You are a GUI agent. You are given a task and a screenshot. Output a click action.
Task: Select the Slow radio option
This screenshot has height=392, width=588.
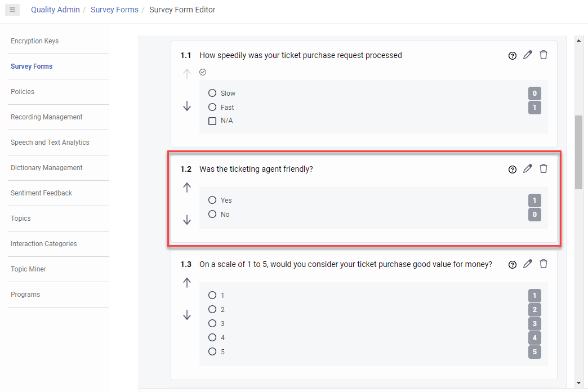tap(212, 93)
